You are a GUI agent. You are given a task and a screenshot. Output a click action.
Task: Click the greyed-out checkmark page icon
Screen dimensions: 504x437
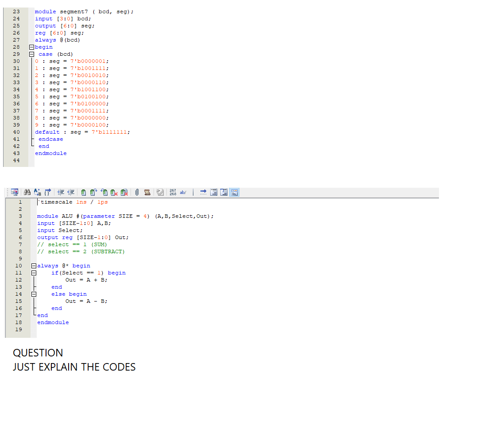160,192
